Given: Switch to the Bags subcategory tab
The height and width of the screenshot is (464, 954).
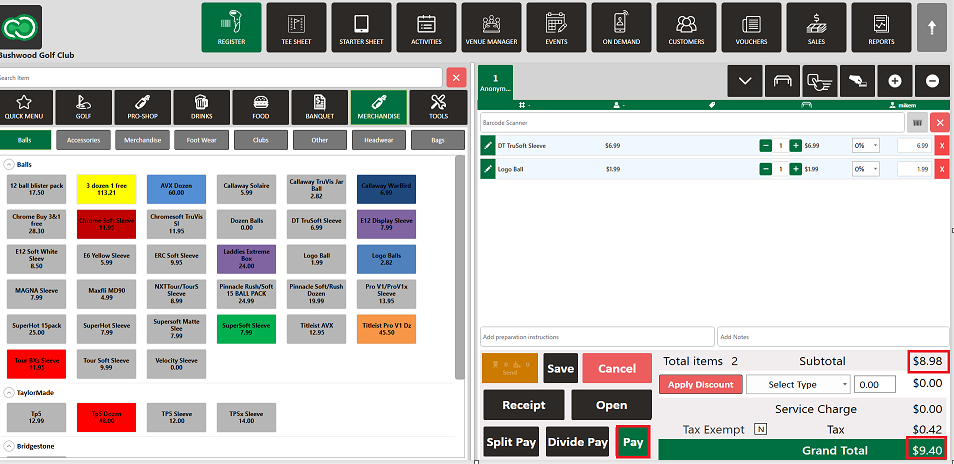Looking at the screenshot, I should click(x=438, y=140).
